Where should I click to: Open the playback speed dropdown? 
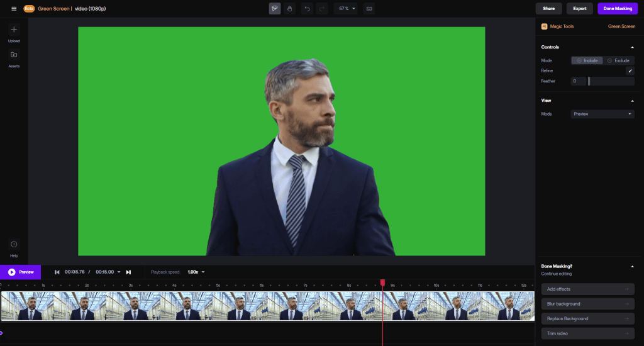[x=196, y=272]
